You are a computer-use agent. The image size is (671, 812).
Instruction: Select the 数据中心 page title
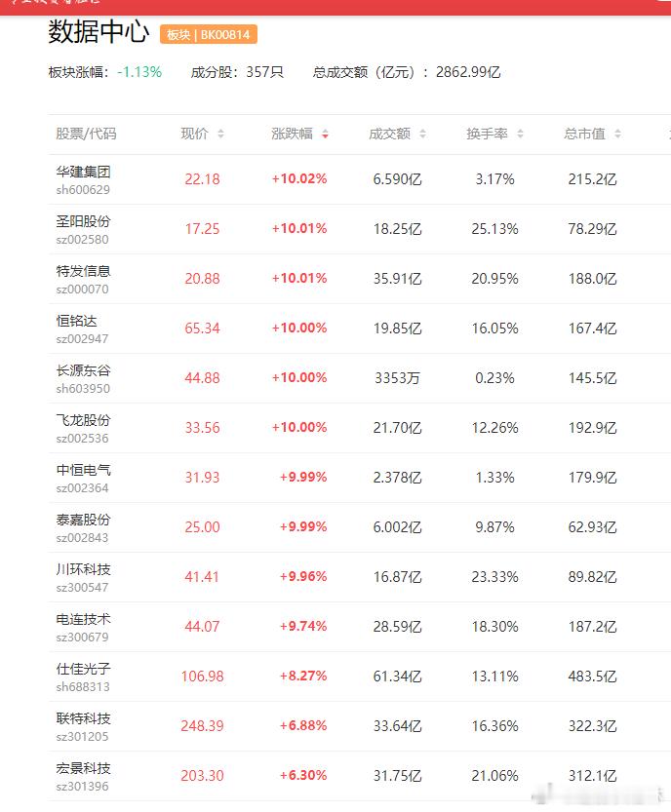coord(96,32)
